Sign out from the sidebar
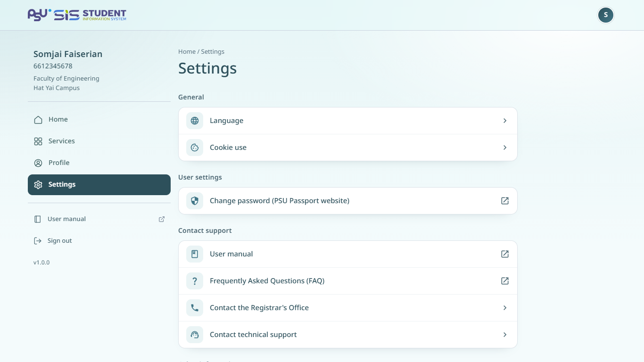Image resolution: width=644 pixels, height=362 pixels. coord(99,241)
